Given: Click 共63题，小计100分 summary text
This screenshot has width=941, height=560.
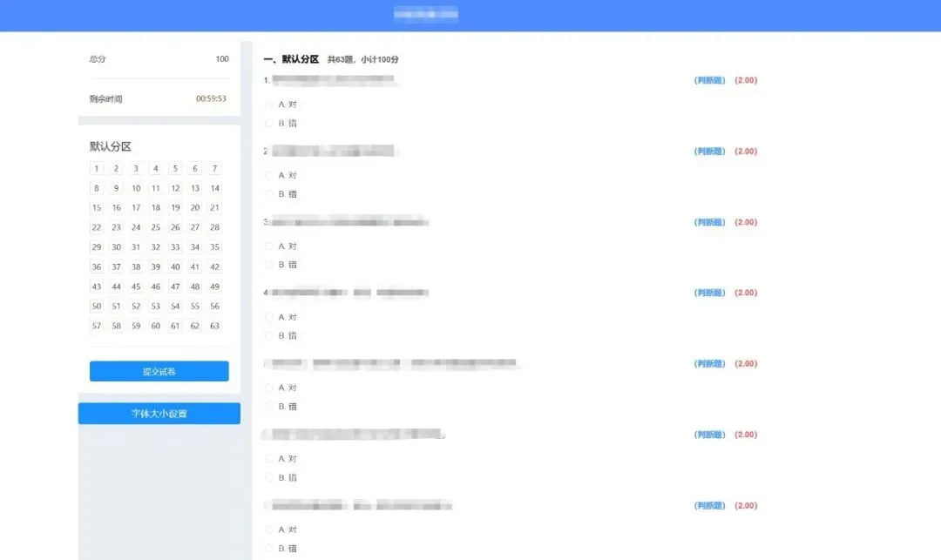Looking at the screenshot, I should (x=363, y=59).
